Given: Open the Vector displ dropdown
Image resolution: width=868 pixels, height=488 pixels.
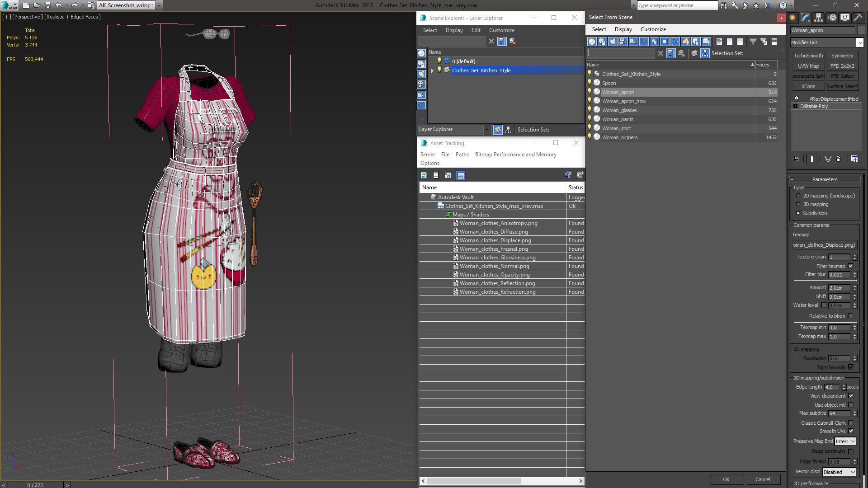Looking at the screenshot, I should tap(840, 472).
